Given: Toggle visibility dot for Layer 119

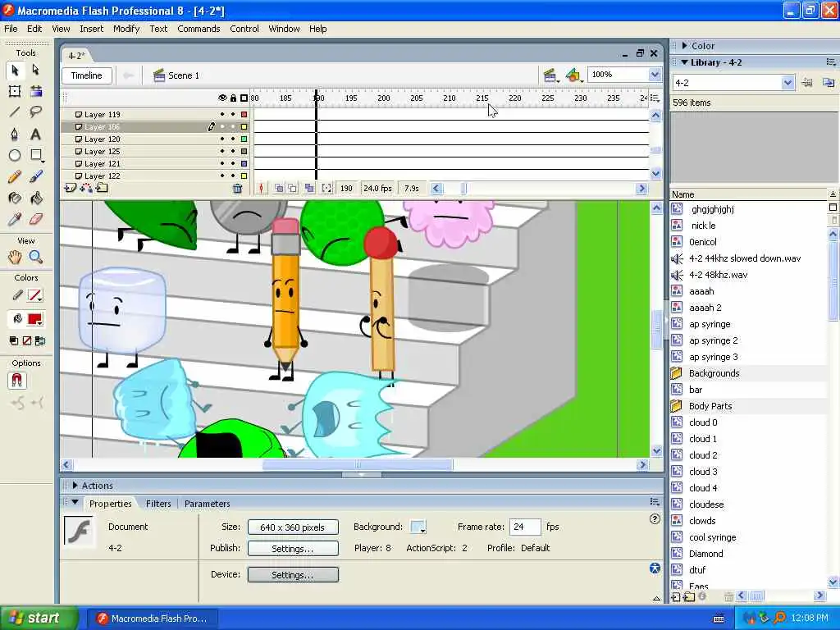Looking at the screenshot, I should [222, 115].
